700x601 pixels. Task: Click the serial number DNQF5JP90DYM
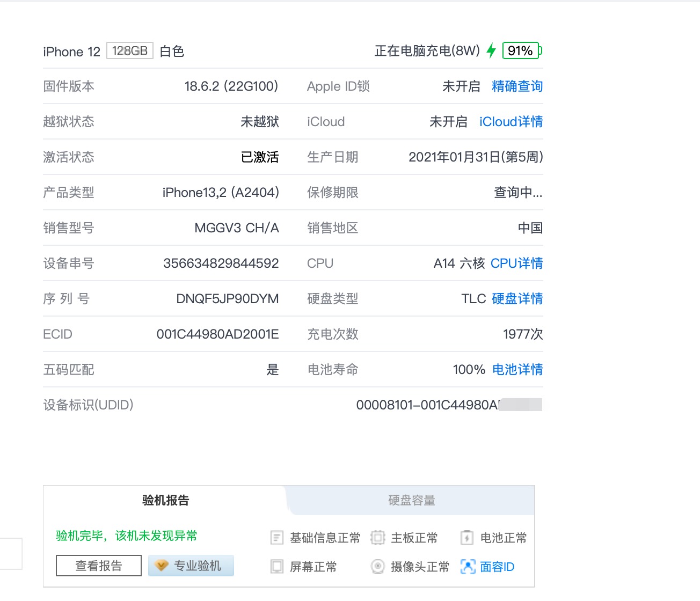(x=227, y=299)
